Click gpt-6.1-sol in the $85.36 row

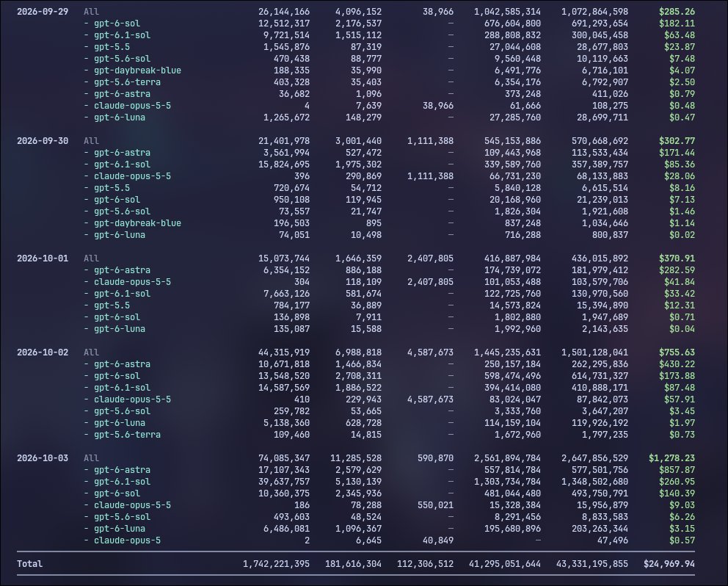pos(122,164)
